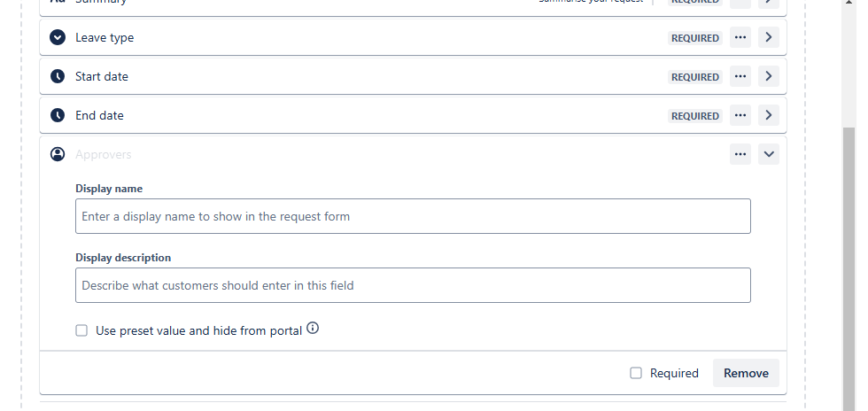Click the Leave type dropdown field icon
Viewport: 868px width, 411px height.
(x=58, y=37)
